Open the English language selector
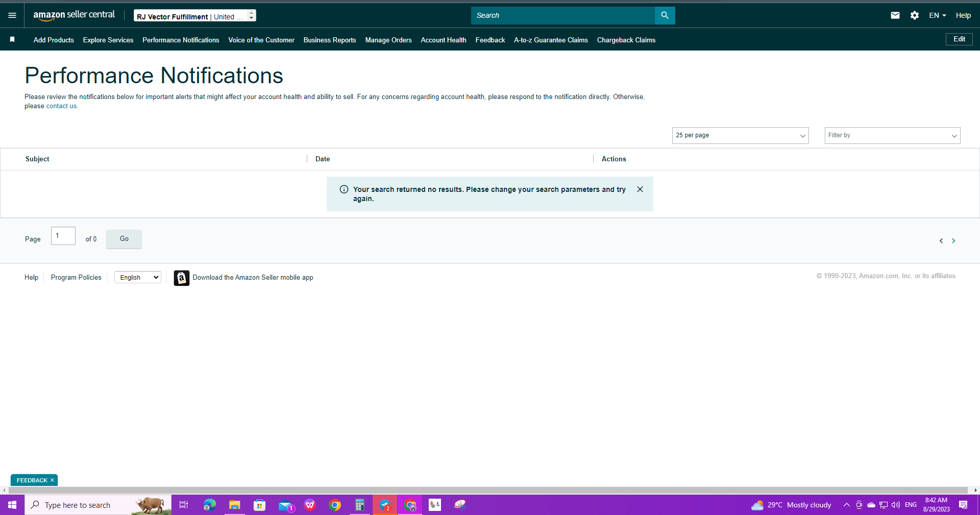Viewport: 980px width, 515px height. point(138,277)
